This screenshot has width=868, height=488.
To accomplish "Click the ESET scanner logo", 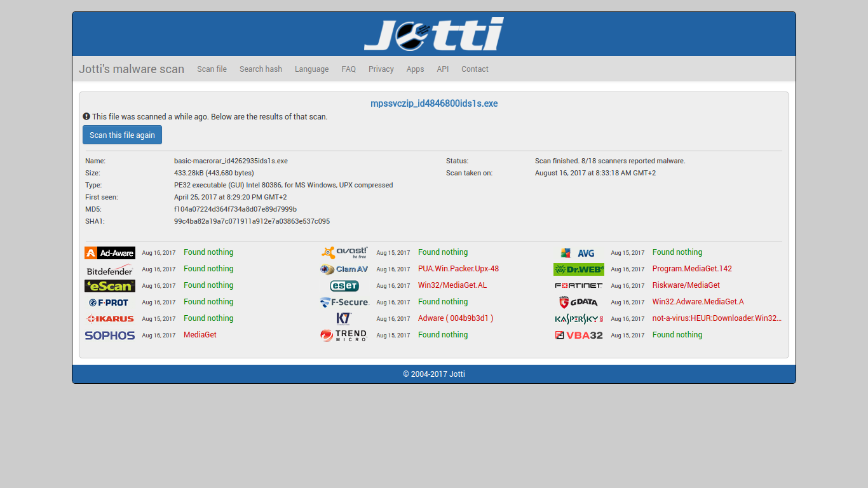I will coord(344,286).
